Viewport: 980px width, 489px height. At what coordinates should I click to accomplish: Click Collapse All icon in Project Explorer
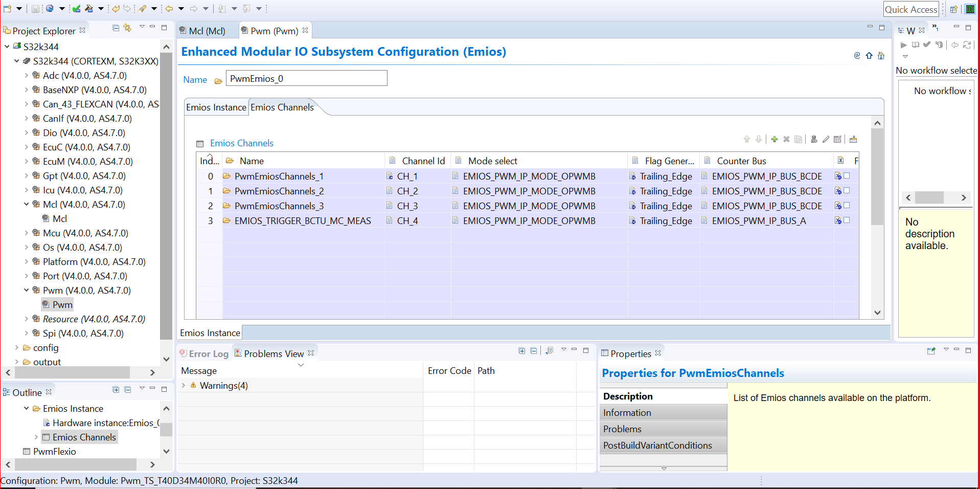(116, 28)
